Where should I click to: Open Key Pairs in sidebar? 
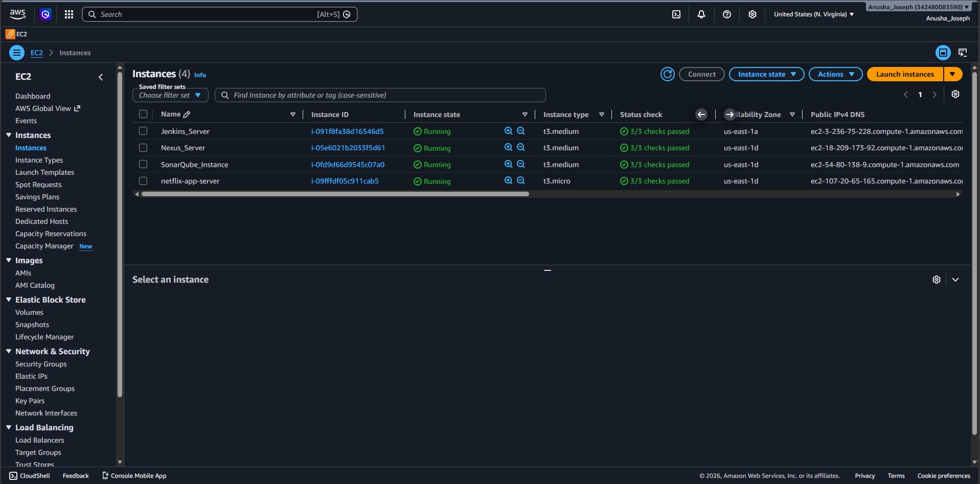30,401
